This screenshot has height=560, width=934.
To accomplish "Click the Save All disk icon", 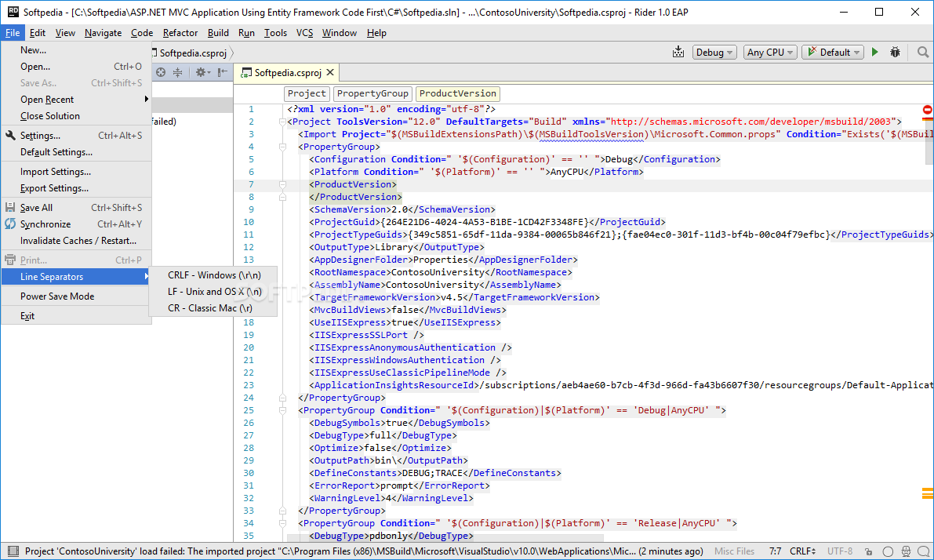I will tap(10, 207).
